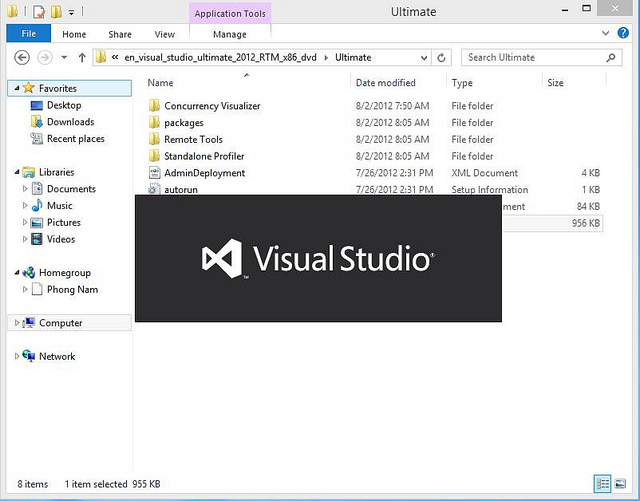This screenshot has width=640, height=501.
Task: Go back with the Back arrow button
Action: (x=22, y=58)
